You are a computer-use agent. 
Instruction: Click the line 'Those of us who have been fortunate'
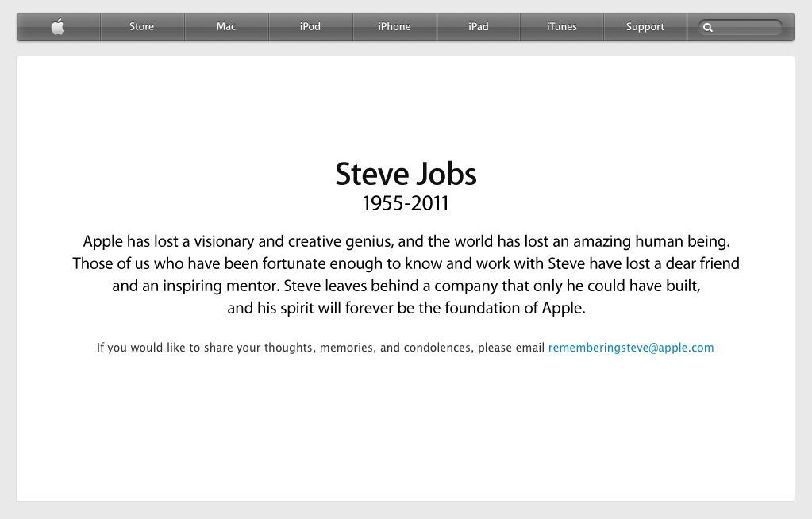click(406, 264)
